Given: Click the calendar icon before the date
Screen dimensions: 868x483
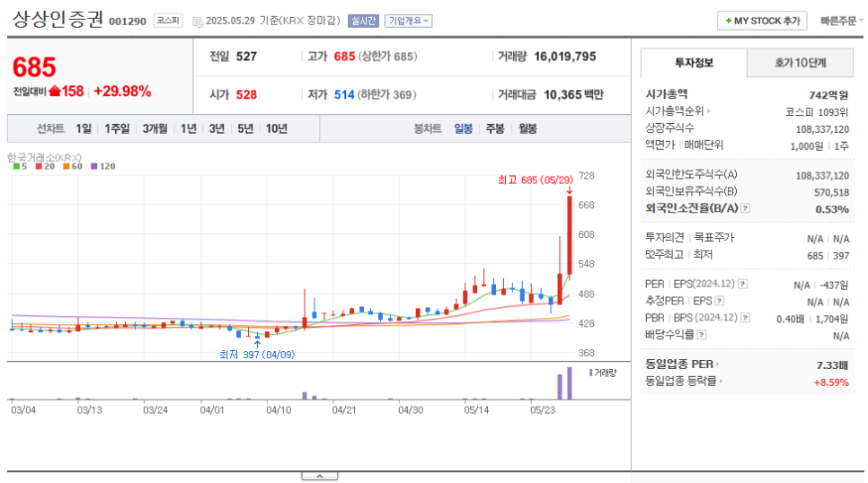Looking at the screenshot, I should 198,22.
